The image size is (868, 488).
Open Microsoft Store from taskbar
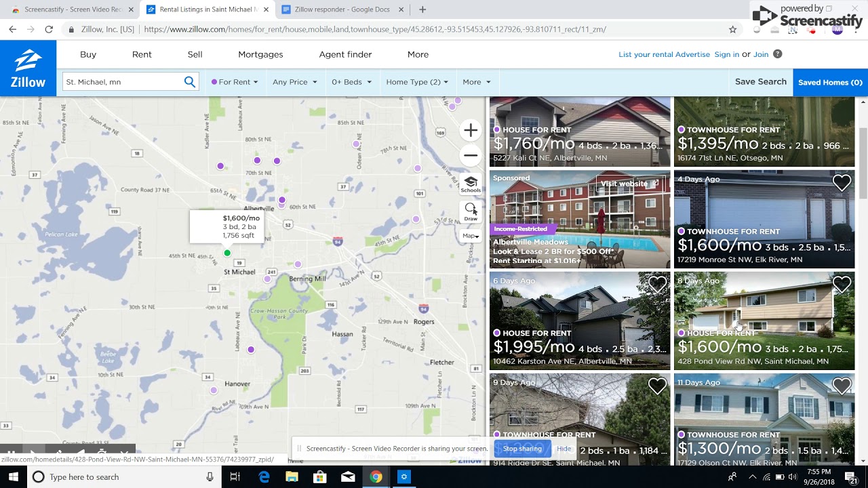[x=320, y=477]
